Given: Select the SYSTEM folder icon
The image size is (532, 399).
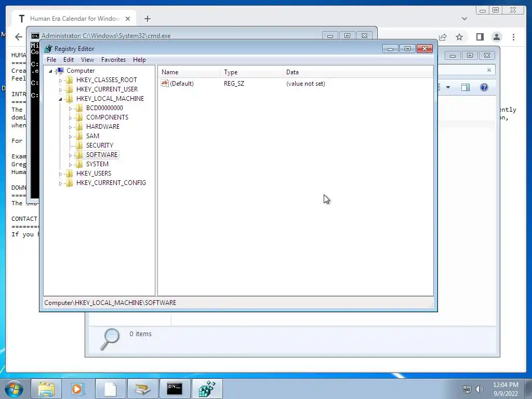Looking at the screenshot, I should coord(79,164).
